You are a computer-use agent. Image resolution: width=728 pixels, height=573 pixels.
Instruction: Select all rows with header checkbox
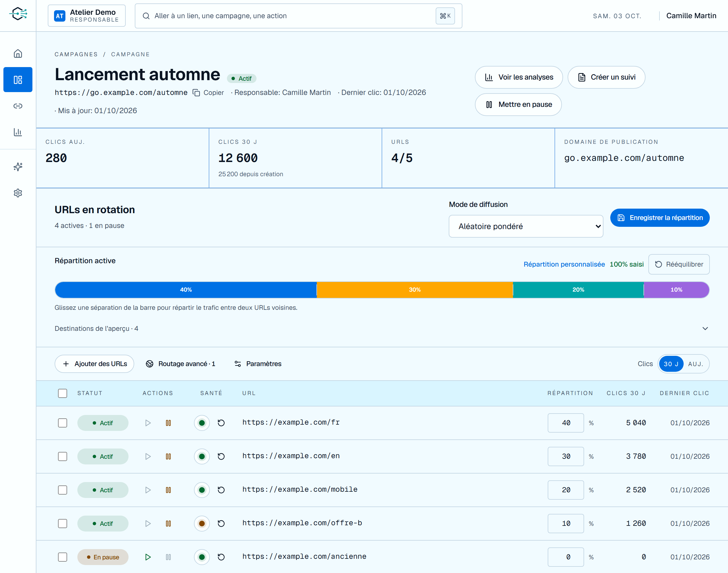click(63, 393)
